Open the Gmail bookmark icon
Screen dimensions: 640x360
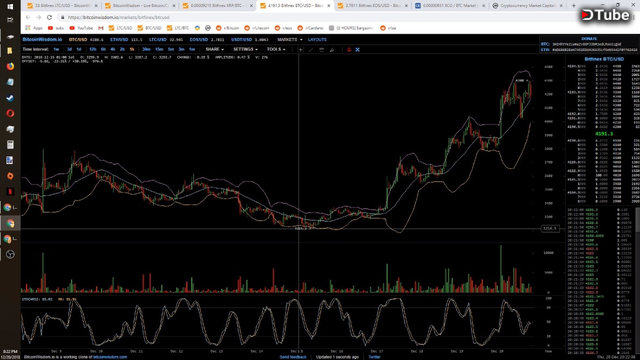[101, 28]
